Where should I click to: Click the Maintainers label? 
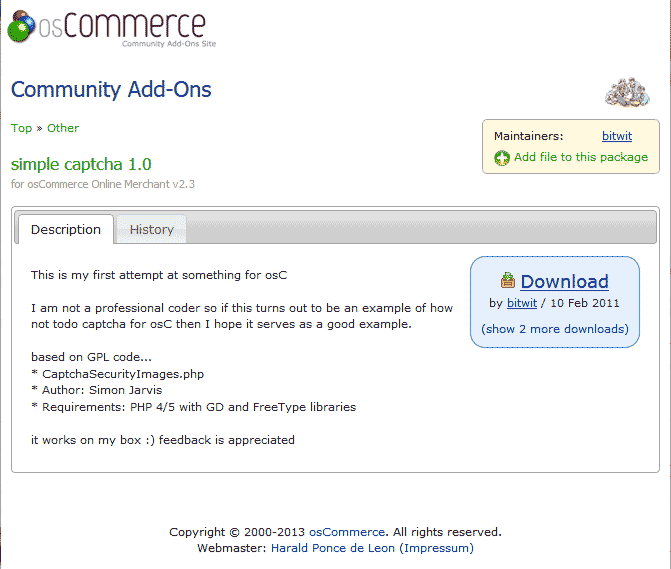(x=528, y=136)
